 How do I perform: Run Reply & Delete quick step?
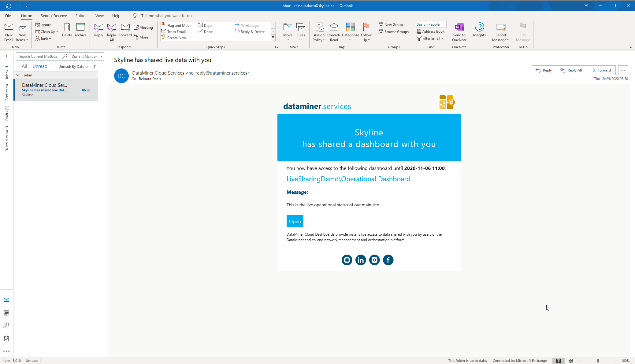(250, 32)
